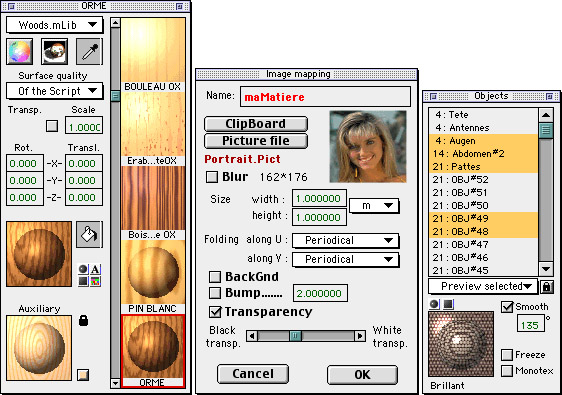
Task: Click the padlock beside Auxiliary preview
Action: [x=83, y=320]
